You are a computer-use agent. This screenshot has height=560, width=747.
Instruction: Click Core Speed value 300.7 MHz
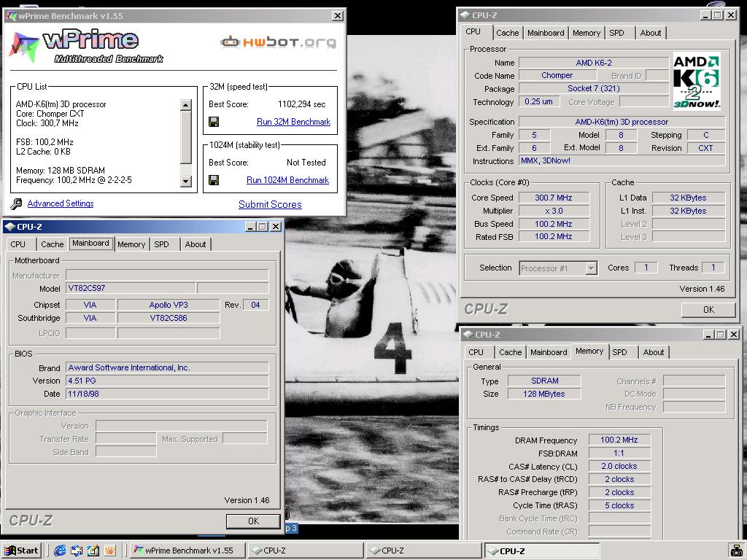[554, 198]
